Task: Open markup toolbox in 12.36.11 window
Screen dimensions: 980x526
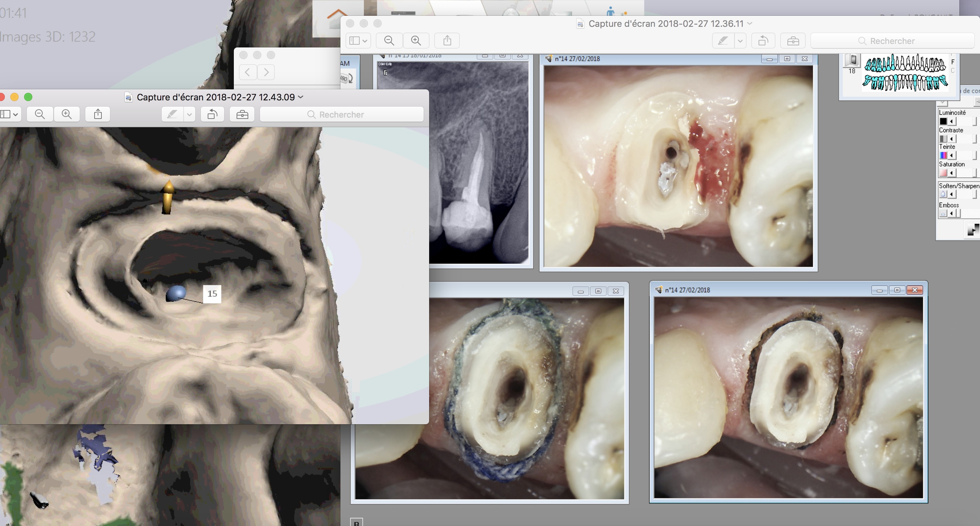Action: coord(793,41)
